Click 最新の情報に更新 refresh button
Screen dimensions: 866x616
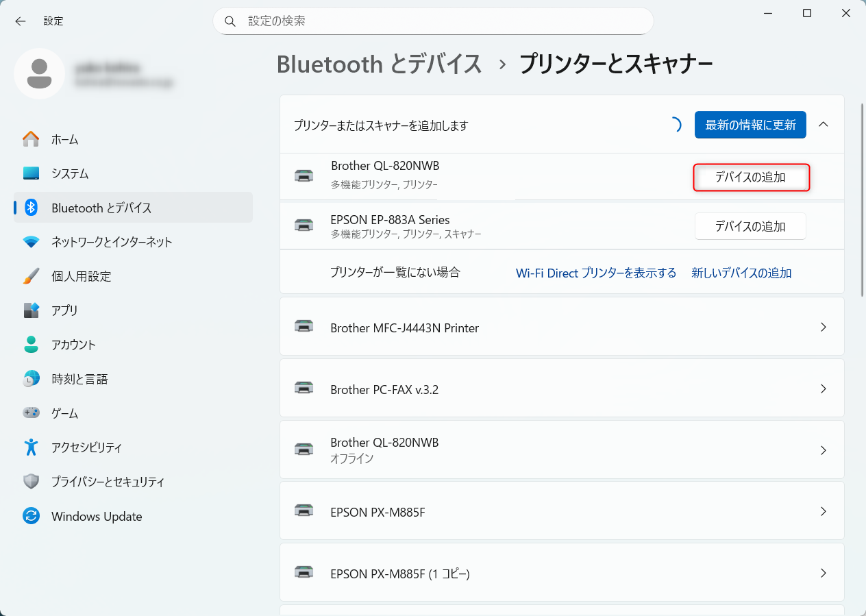click(750, 125)
